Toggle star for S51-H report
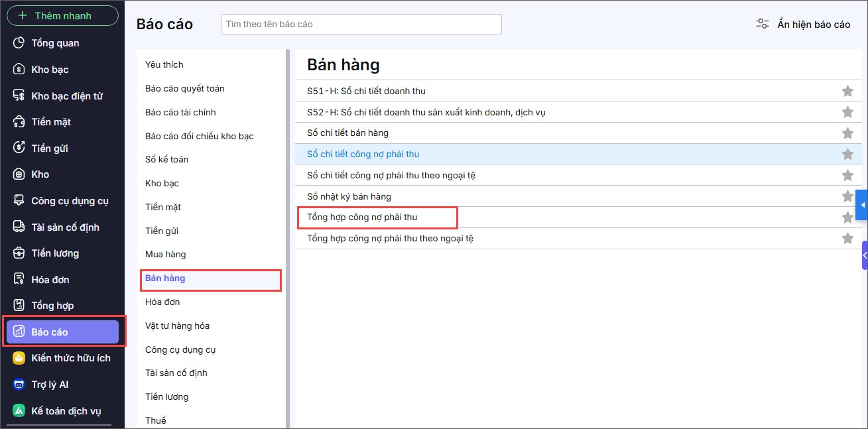 (x=847, y=91)
